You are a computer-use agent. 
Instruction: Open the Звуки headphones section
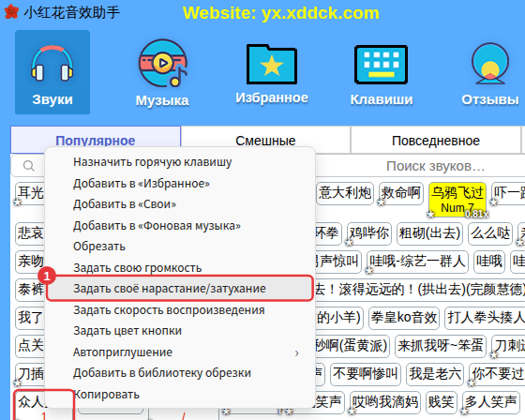pos(52,72)
